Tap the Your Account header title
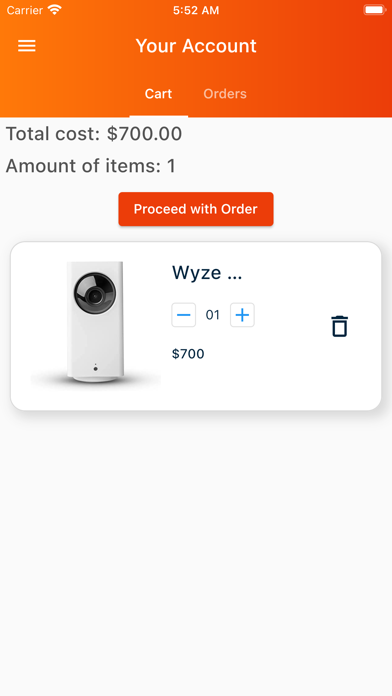The height and width of the screenshot is (696, 392). point(196,46)
